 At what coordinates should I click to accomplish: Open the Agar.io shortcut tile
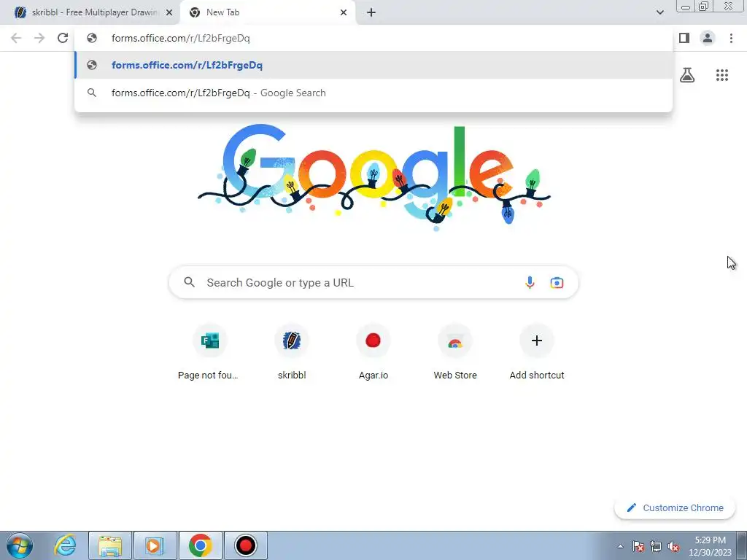click(x=373, y=352)
